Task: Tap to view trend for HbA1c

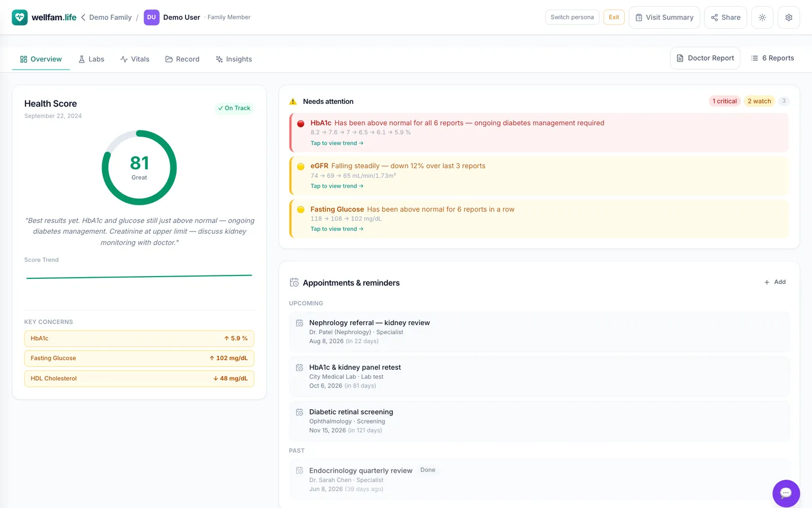Action: pos(337,143)
